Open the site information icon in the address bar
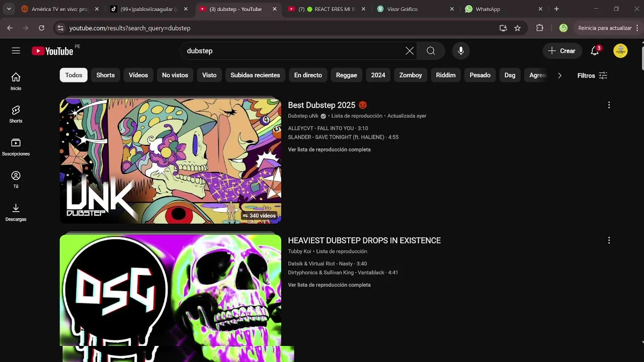The height and width of the screenshot is (362, 644). tap(60, 28)
